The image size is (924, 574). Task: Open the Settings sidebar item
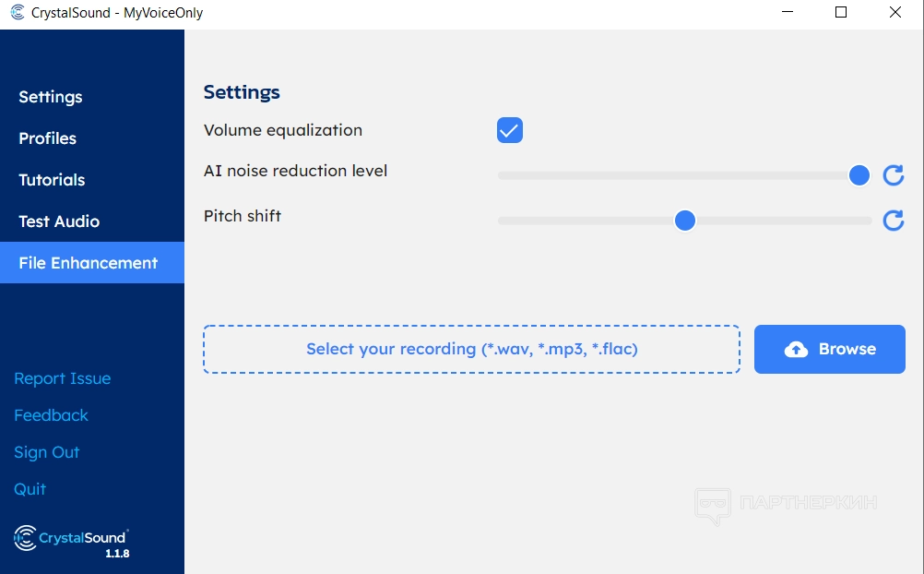click(x=51, y=97)
